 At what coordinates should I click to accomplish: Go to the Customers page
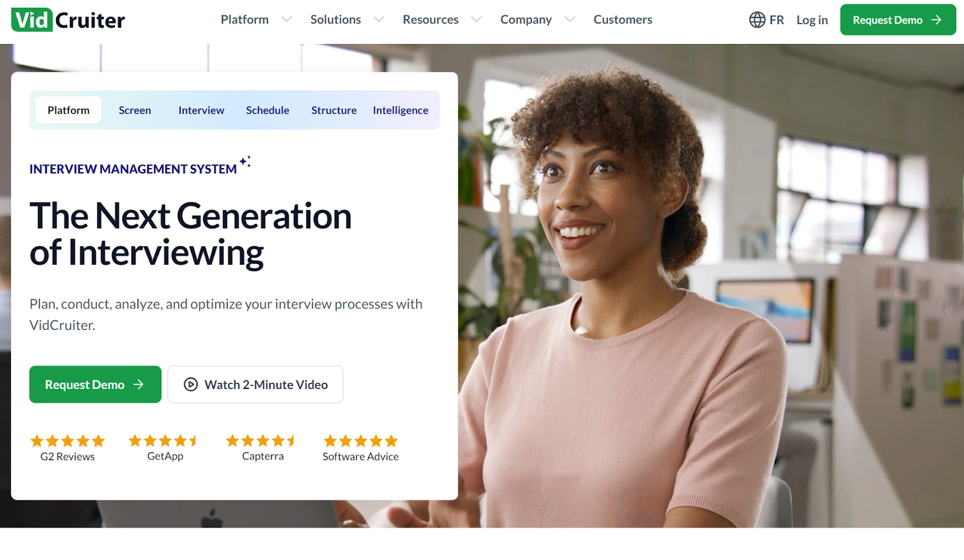tap(623, 20)
